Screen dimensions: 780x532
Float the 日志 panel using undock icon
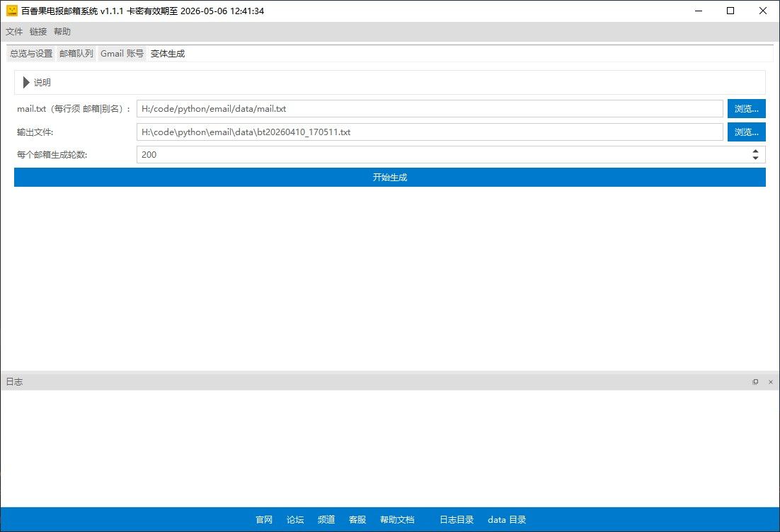tap(755, 382)
